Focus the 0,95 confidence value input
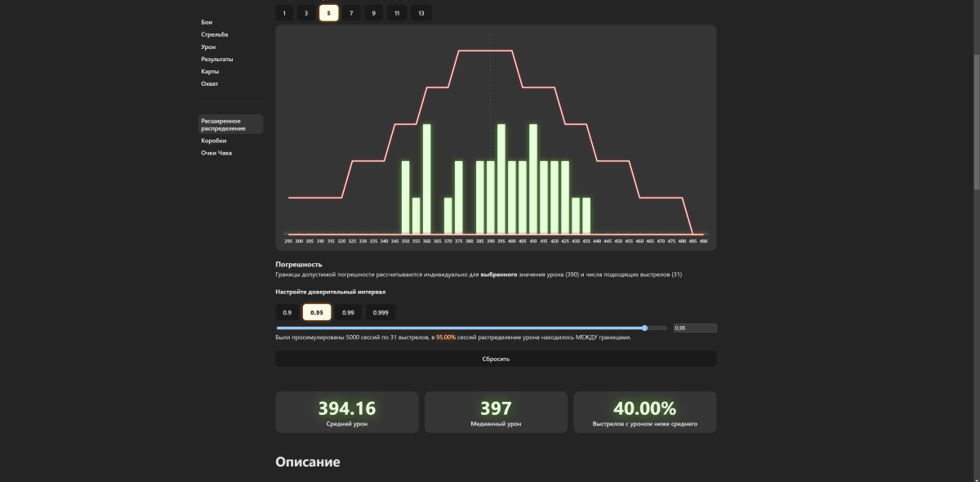This screenshot has width=980, height=482. point(694,328)
